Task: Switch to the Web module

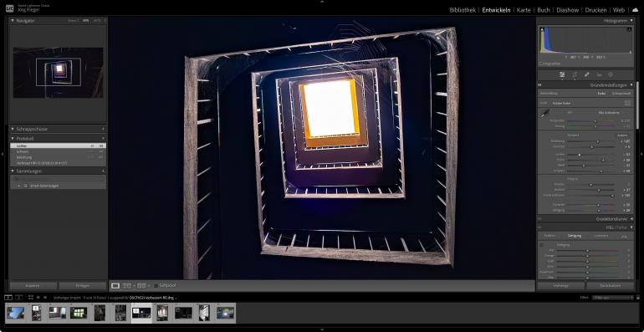Action: click(x=619, y=10)
